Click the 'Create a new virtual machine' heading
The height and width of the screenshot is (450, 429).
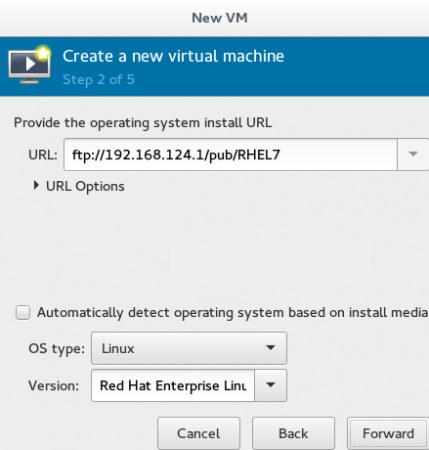click(x=173, y=56)
